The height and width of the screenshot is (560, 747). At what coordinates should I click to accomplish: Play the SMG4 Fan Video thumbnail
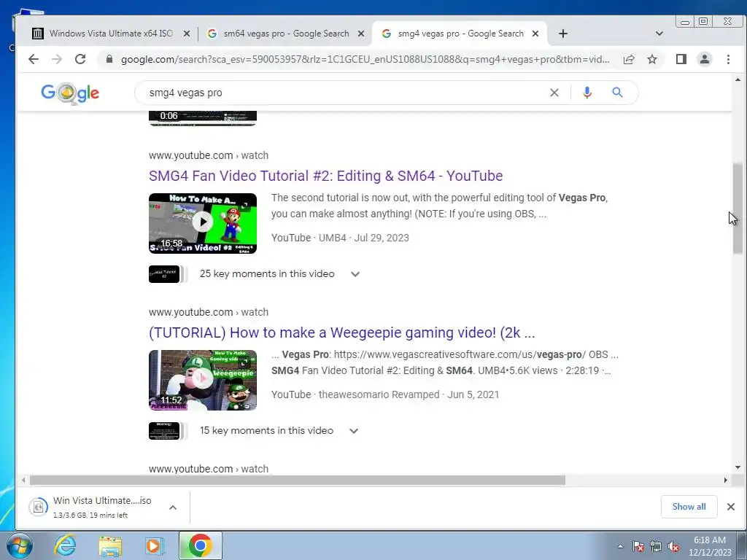click(203, 223)
